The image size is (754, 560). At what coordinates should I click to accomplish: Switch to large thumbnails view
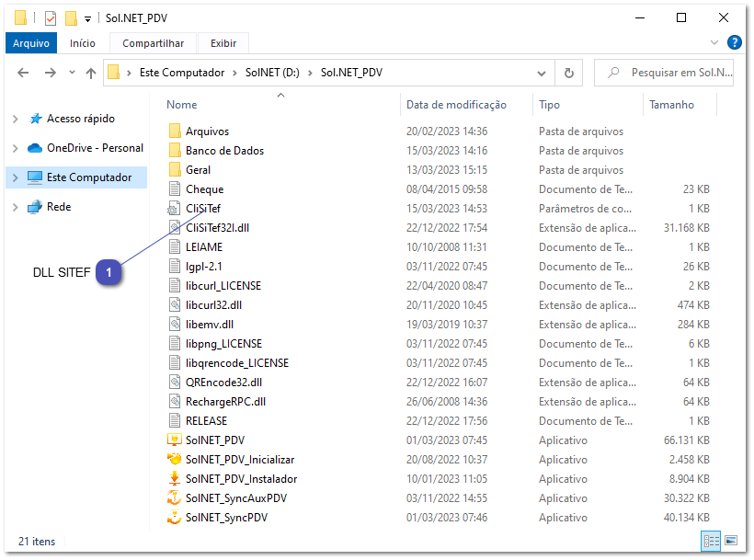[729, 542]
